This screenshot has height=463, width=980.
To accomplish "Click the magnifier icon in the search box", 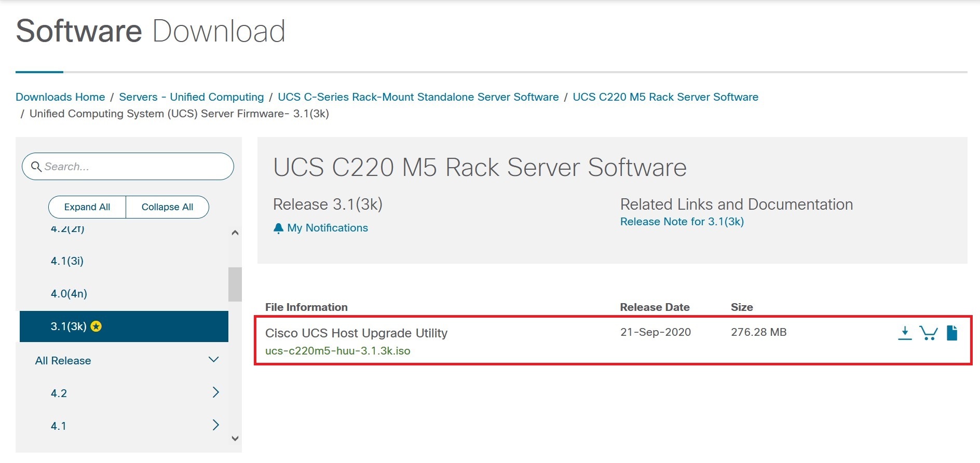I will tap(36, 167).
